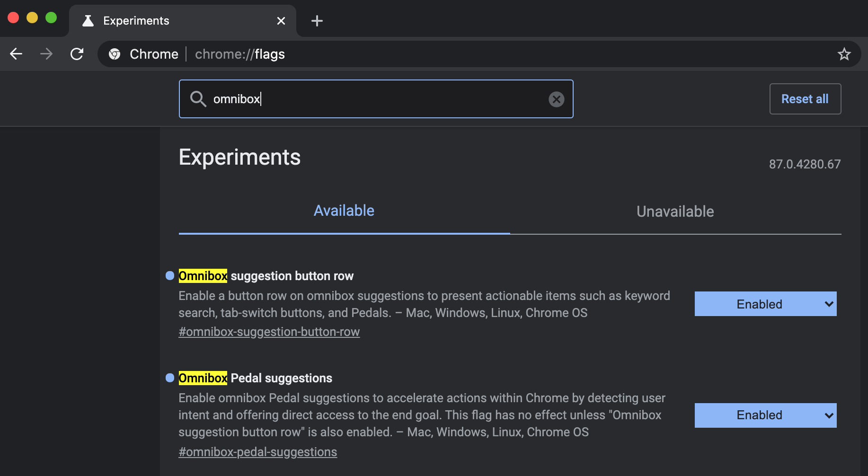Viewport: 868px width, 476px height.
Task: Click into the flags search input
Action: tap(379, 99)
